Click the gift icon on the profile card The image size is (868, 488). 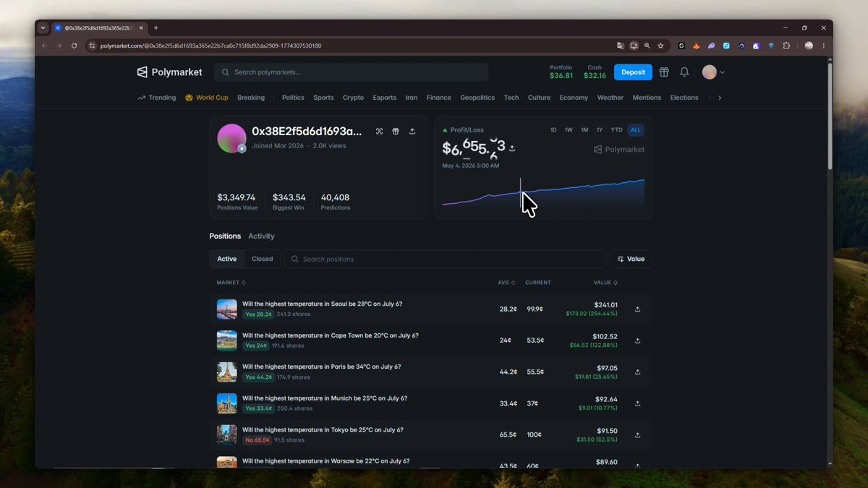coord(396,132)
